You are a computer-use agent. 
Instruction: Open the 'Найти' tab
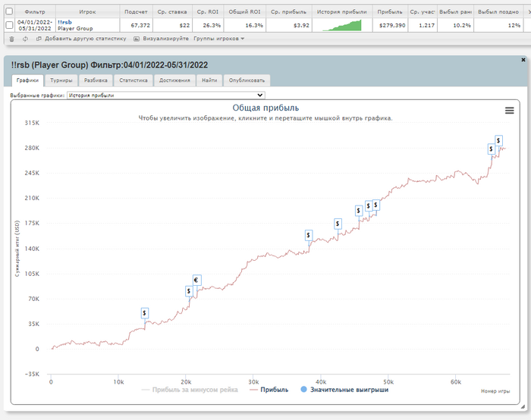(x=209, y=80)
